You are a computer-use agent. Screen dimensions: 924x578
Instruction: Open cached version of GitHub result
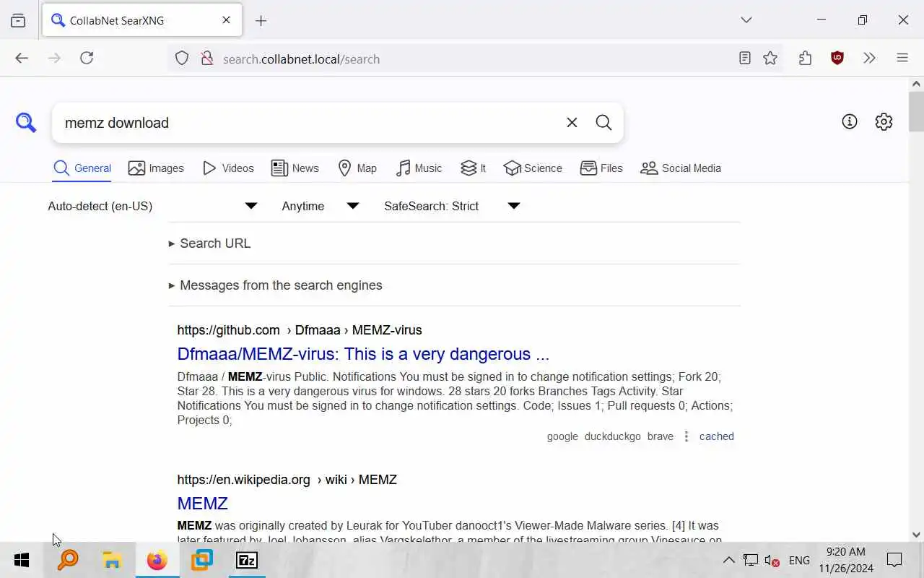(717, 436)
